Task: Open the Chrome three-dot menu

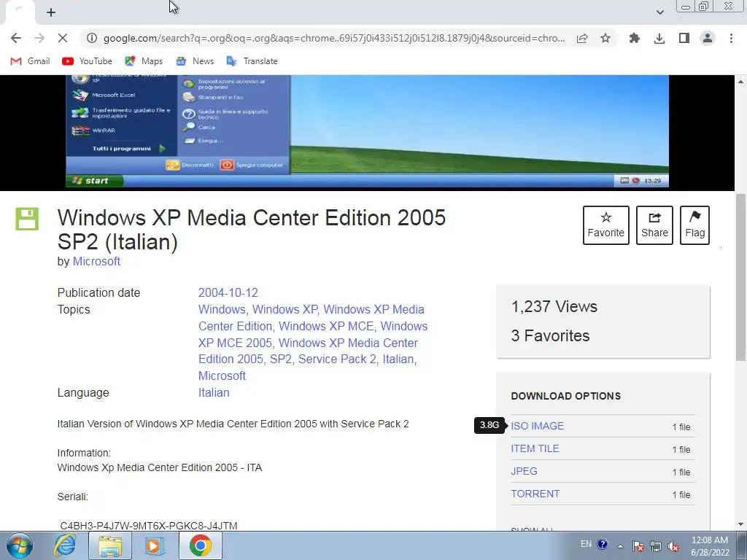Action: pos(731,38)
